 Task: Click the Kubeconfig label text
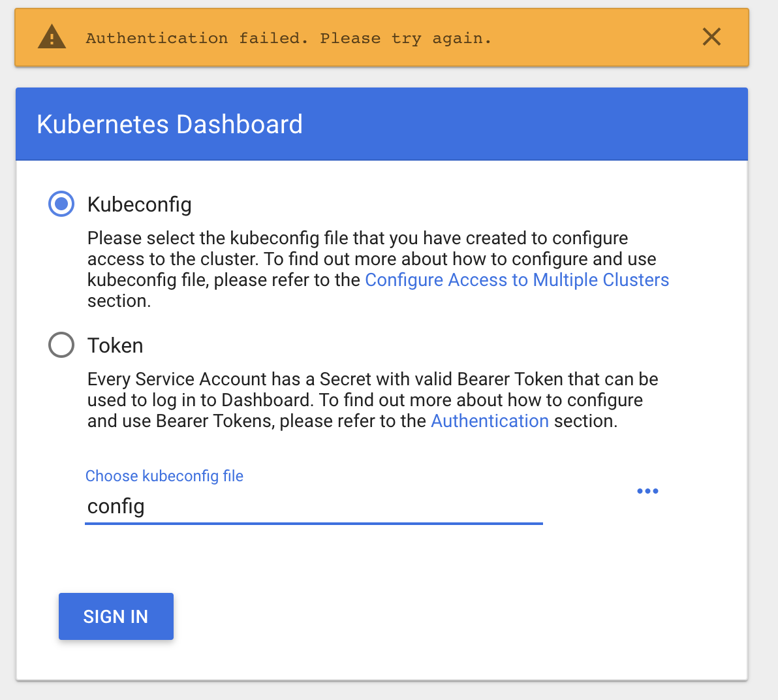(140, 204)
